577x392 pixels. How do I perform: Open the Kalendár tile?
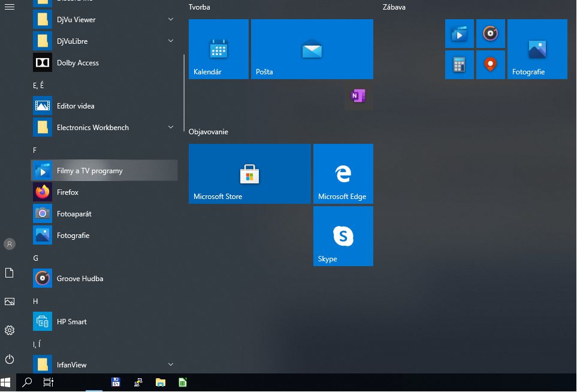[219, 49]
